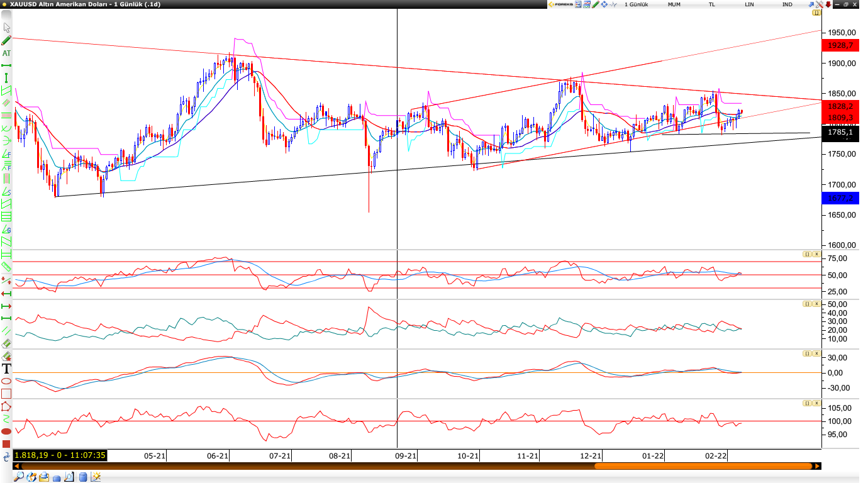Select the red left-pointing arrow line tool
This screenshot has height=483, width=868.
6,294
